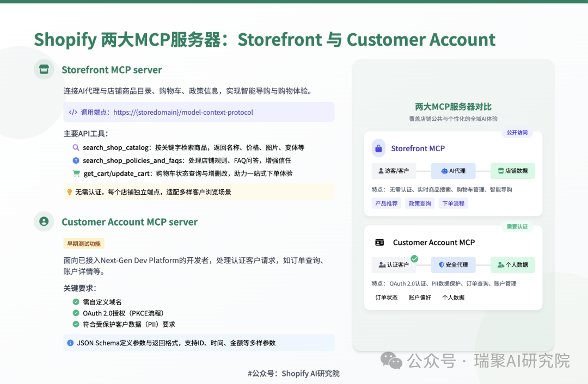588x384 pixels.
Task: Select the 订单状态 tag
Action: click(x=387, y=298)
